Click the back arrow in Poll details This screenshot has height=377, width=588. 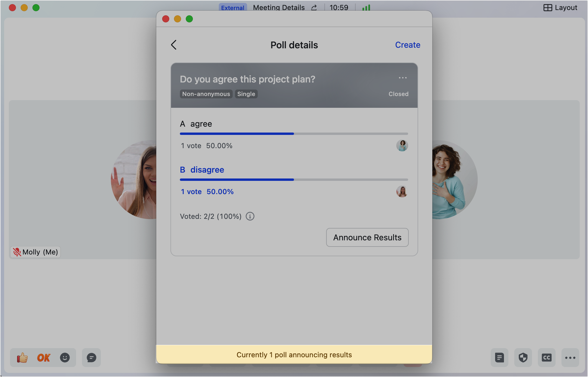tap(174, 45)
